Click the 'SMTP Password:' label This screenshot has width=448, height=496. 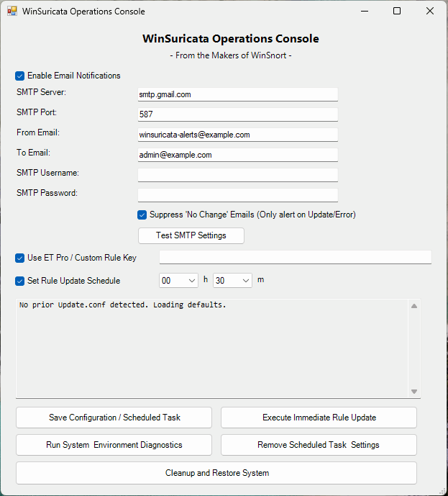pyautogui.click(x=47, y=193)
